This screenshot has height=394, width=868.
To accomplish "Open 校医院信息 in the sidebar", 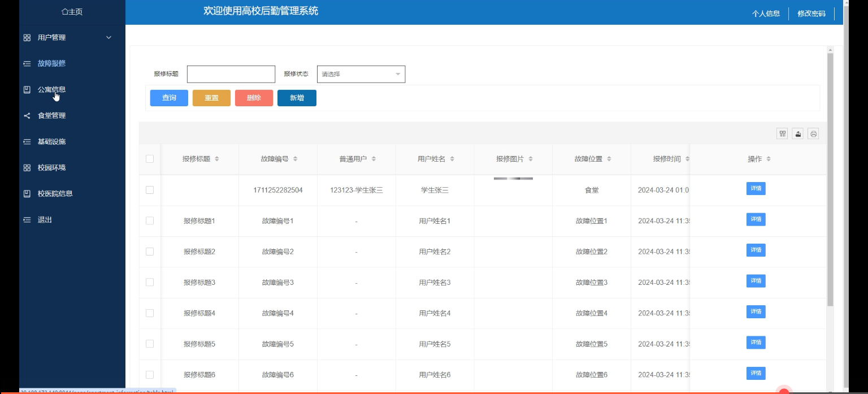I will tap(55, 193).
